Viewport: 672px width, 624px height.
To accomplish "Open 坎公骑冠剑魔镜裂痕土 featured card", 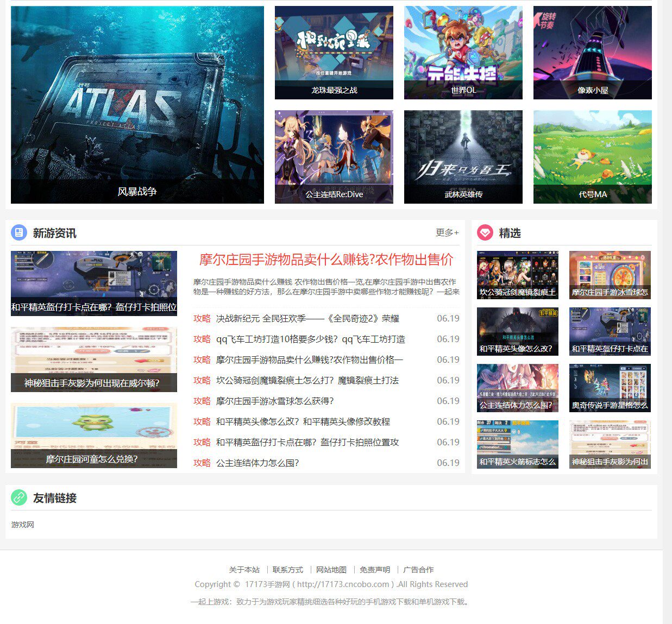I will tap(517, 274).
